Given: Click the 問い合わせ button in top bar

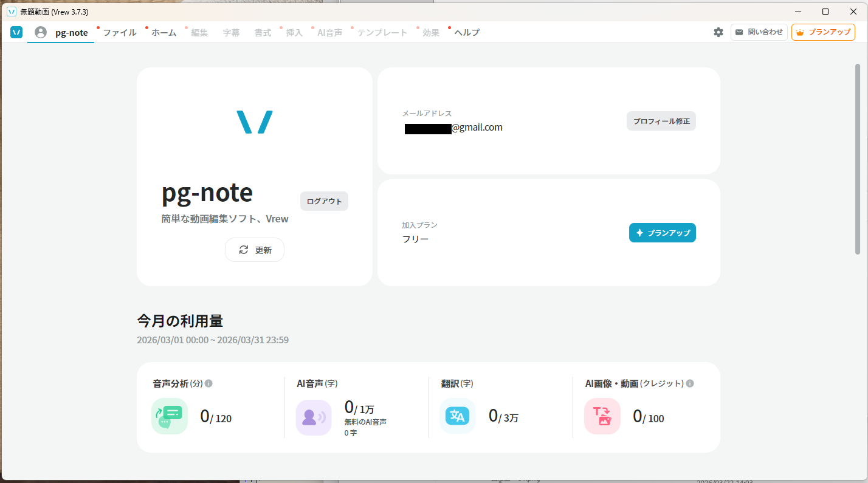Looking at the screenshot, I should click(x=759, y=32).
